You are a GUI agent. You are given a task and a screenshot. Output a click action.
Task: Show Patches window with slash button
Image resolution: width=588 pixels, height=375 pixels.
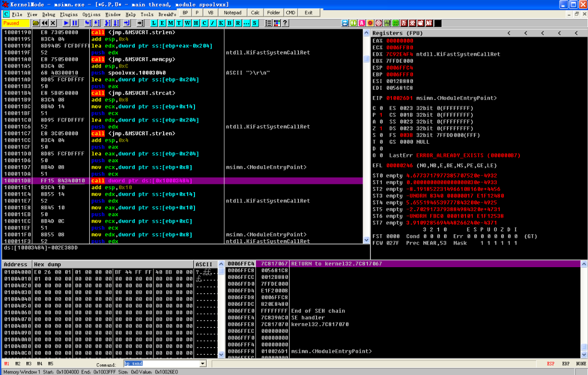point(212,23)
